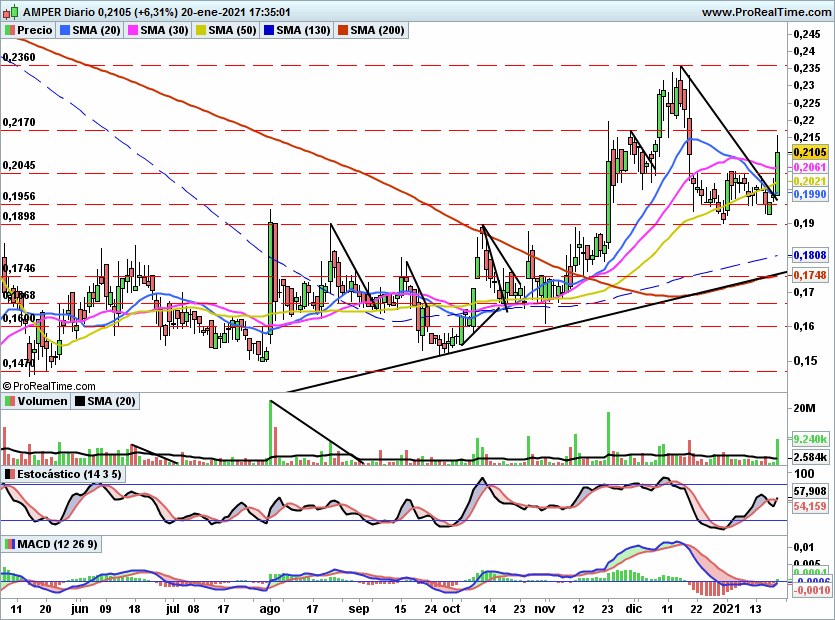Click the yellow 0,2021 SMA value tag
Image resolution: width=835 pixels, height=620 pixels.
[x=810, y=181]
